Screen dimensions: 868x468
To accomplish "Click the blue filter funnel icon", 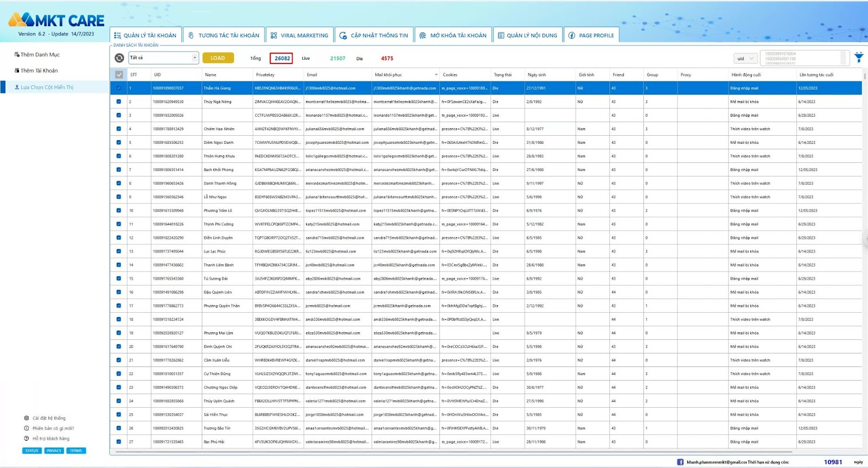I will click(859, 57).
